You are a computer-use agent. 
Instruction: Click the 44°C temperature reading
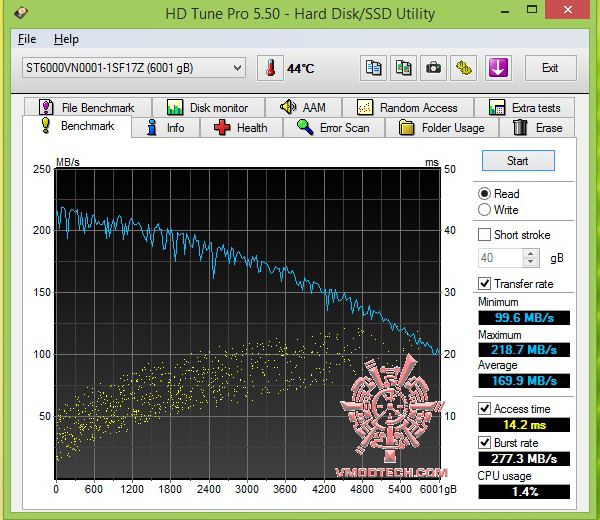[x=301, y=68]
